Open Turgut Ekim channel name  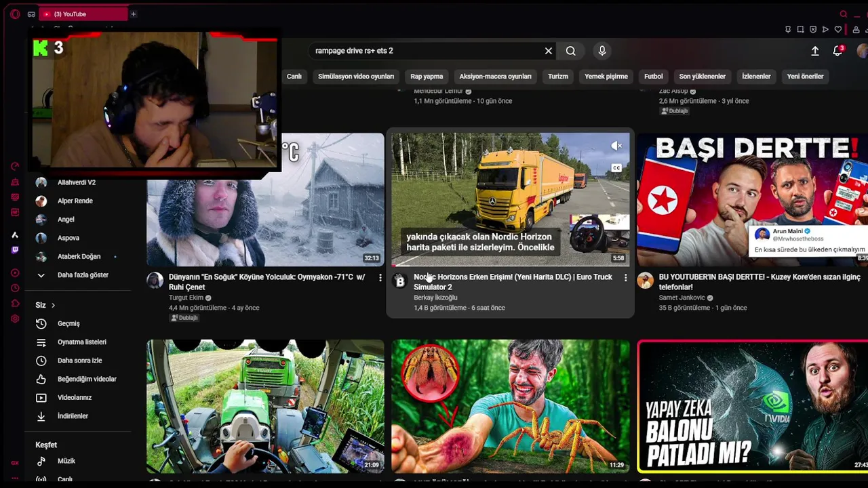point(186,298)
